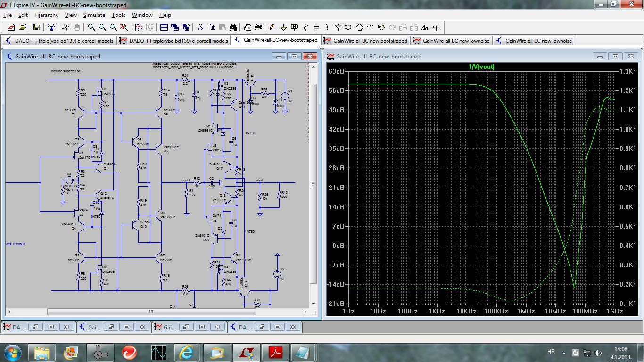Click the Zoom to Fit icon
Viewport: 644px width, 362px height.
(124, 27)
